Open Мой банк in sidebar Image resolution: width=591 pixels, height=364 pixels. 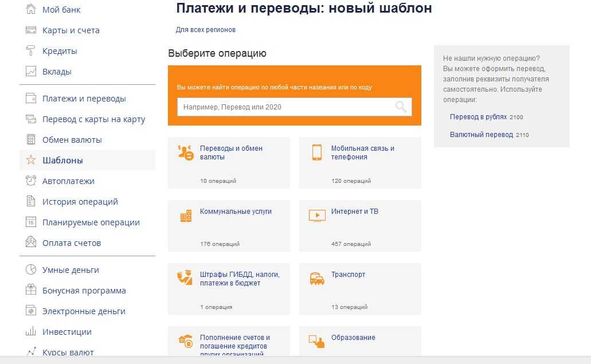pyautogui.click(x=61, y=10)
